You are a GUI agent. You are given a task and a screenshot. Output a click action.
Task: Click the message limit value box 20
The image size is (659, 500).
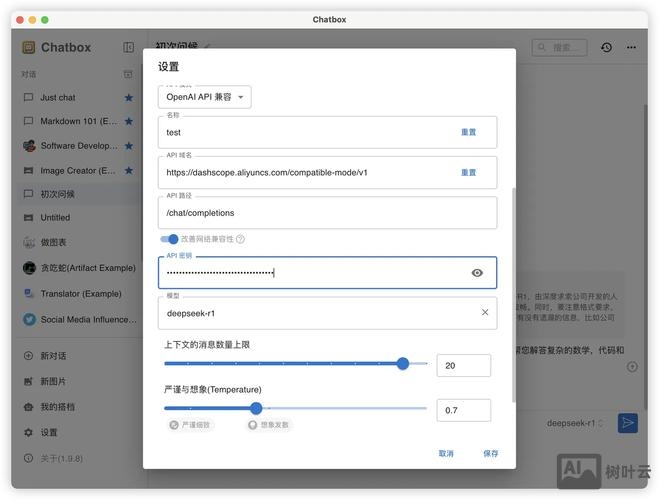click(x=464, y=366)
